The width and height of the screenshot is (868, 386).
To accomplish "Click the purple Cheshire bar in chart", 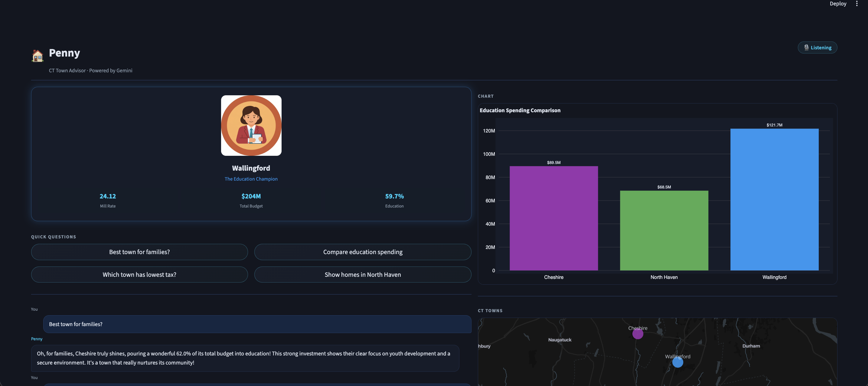I will point(553,218).
